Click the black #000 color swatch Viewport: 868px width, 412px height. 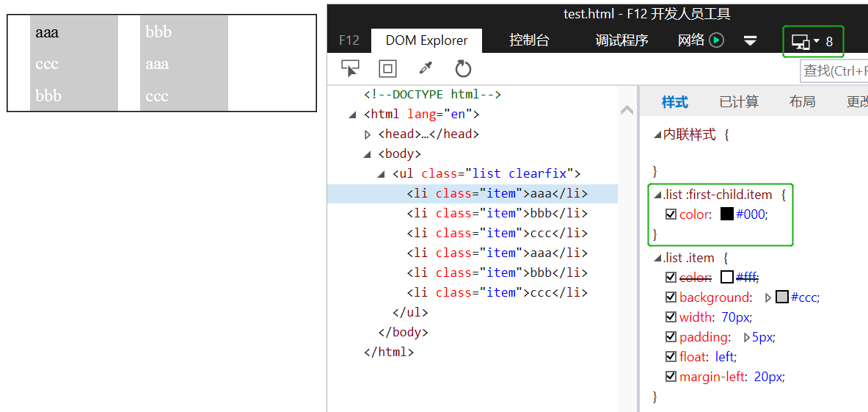(727, 214)
